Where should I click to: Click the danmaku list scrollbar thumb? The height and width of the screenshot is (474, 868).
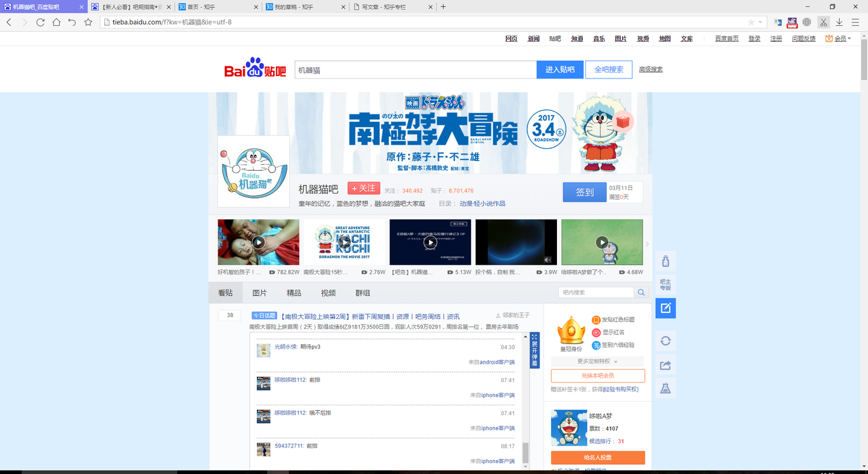[x=526, y=452]
